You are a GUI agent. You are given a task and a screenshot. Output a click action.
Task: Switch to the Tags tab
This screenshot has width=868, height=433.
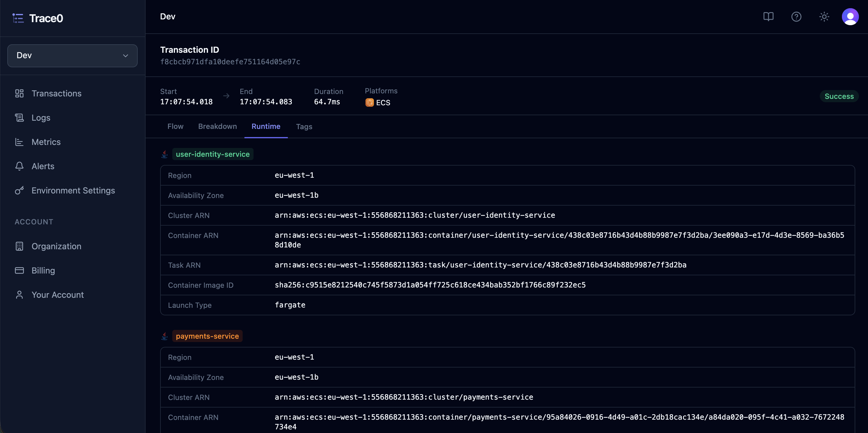click(x=304, y=126)
